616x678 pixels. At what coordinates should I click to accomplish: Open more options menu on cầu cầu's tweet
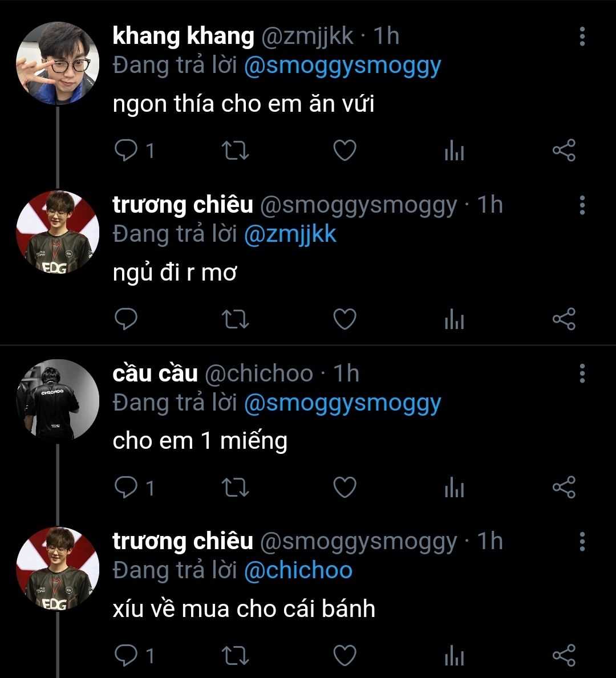582,373
